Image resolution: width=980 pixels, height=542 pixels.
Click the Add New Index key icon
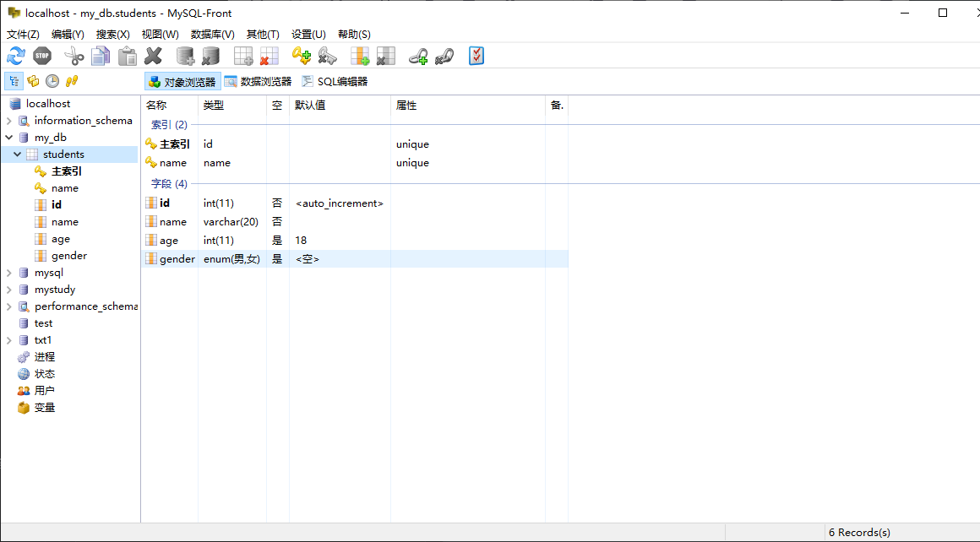click(x=301, y=56)
